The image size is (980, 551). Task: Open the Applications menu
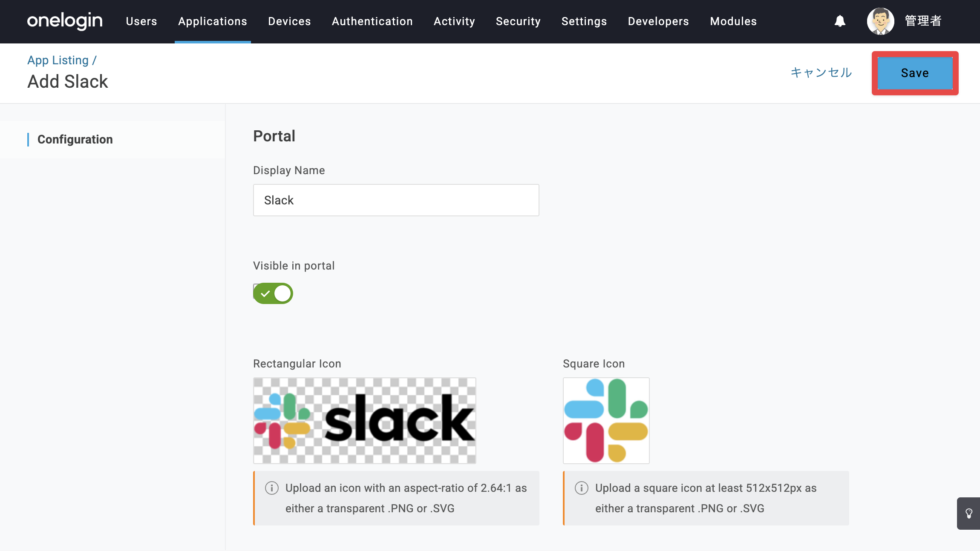[x=213, y=21]
